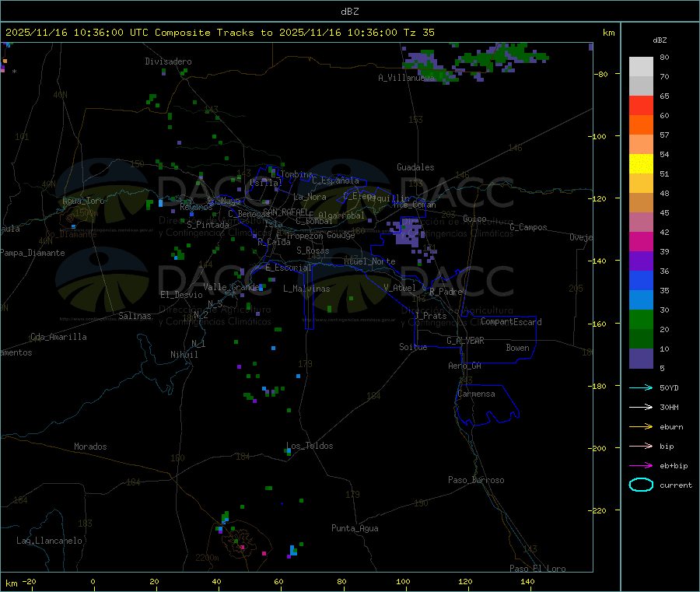Click the Agua_Toro place label
Image resolution: width=700 pixels, height=592 pixels.
(x=83, y=201)
